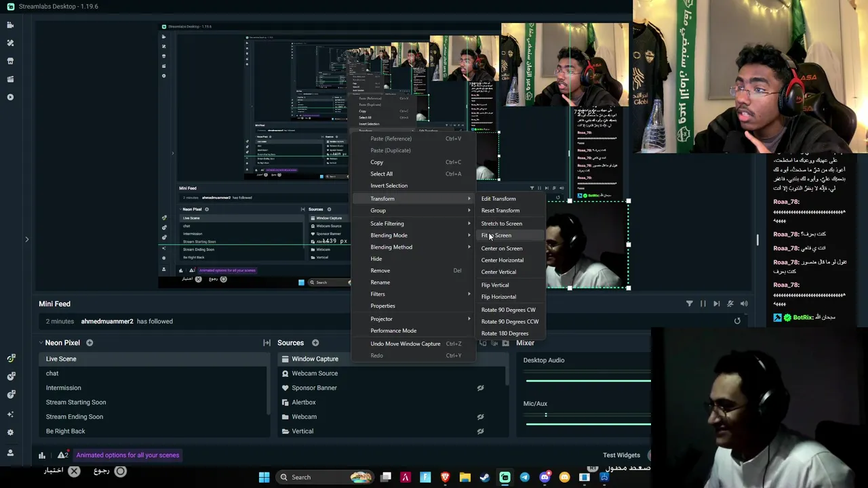Open the performance stats bar-chart icon
868x488 pixels.
pyautogui.click(x=42, y=455)
